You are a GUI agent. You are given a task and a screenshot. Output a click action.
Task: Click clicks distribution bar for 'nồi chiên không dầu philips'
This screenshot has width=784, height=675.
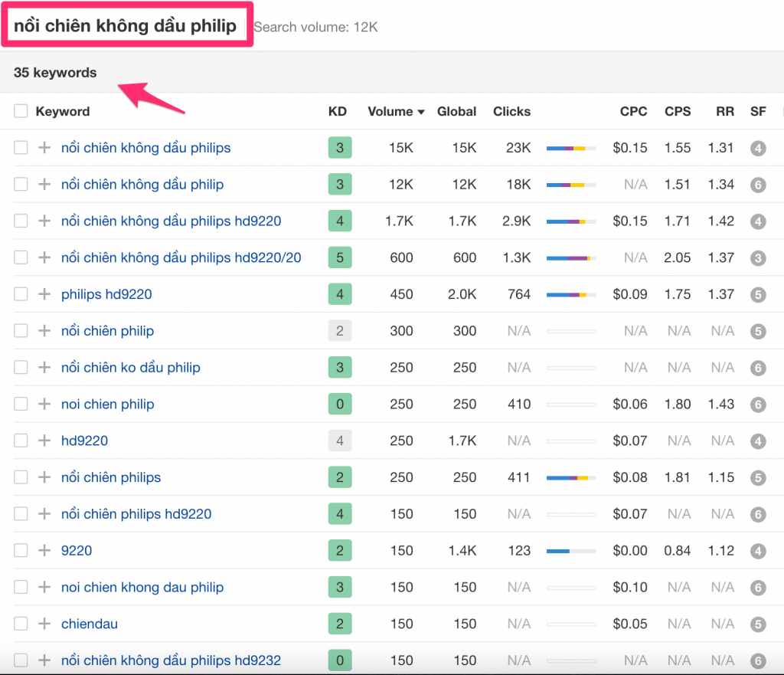pyautogui.click(x=571, y=148)
